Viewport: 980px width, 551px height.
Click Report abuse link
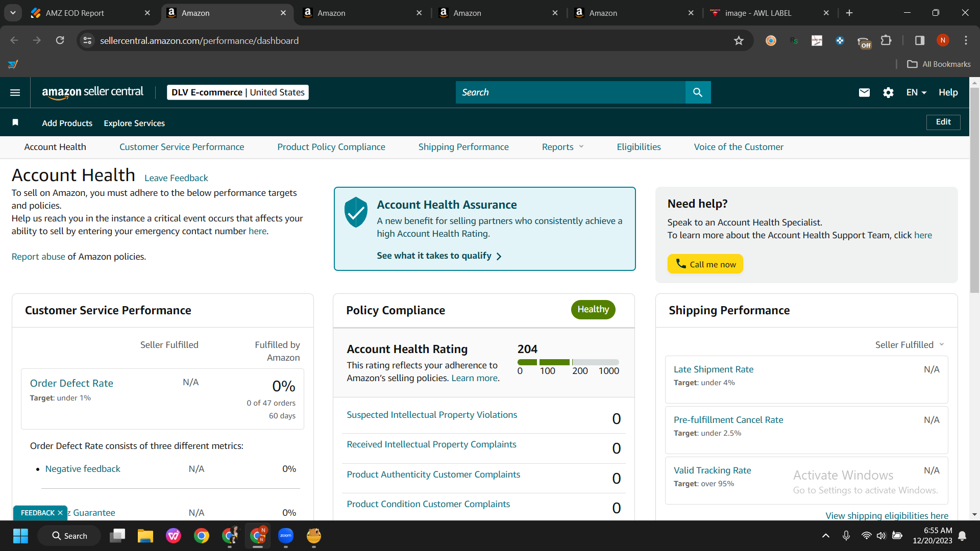pyautogui.click(x=38, y=257)
